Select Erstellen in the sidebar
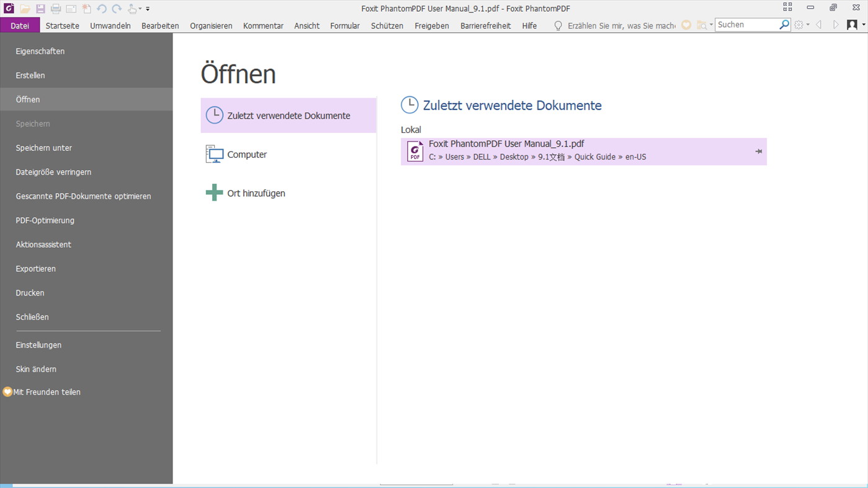Viewport: 868px width, 488px height. pyautogui.click(x=86, y=75)
